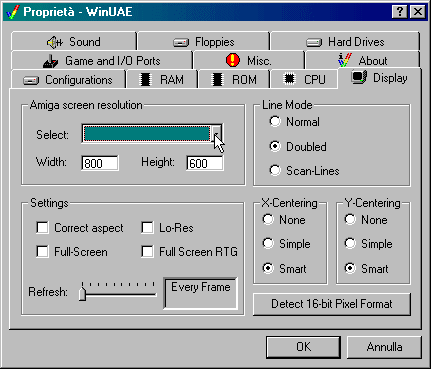Click the question mark help button
431x369 pixels.
click(x=400, y=12)
